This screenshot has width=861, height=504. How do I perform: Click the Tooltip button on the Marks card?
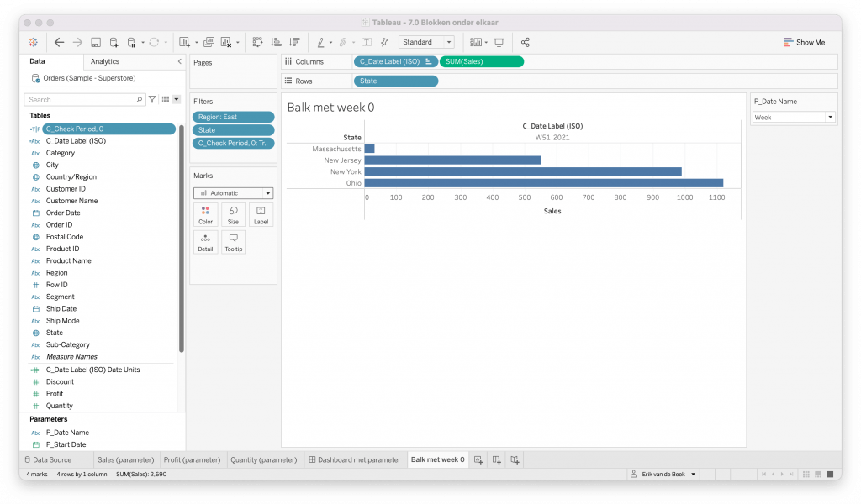[x=233, y=242]
